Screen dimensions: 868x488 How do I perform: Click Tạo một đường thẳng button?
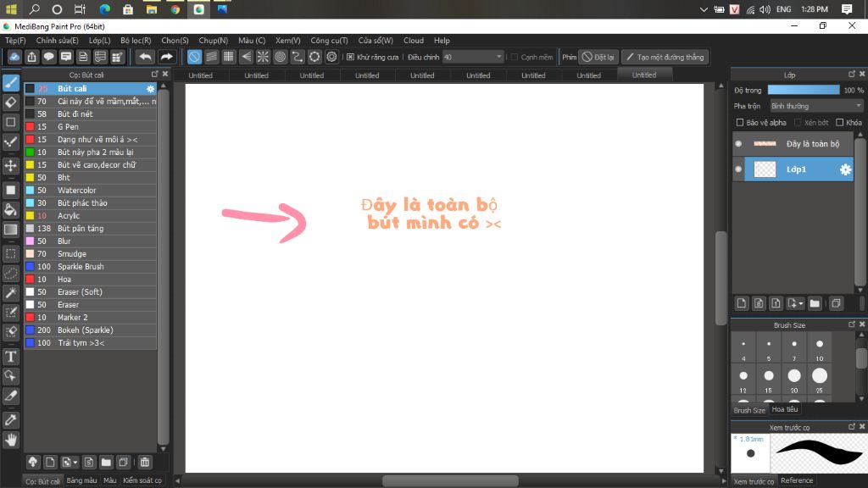coord(665,57)
